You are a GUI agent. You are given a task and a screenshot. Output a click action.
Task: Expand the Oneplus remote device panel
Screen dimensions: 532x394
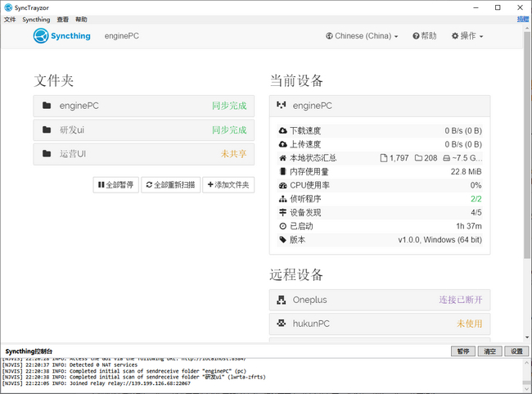(380, 300)
